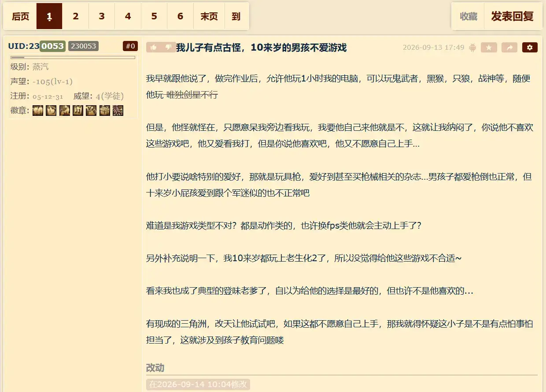546x392 pixels.
Task: Click the fourth badge in the 徽章 row
Action: point(78,111)
